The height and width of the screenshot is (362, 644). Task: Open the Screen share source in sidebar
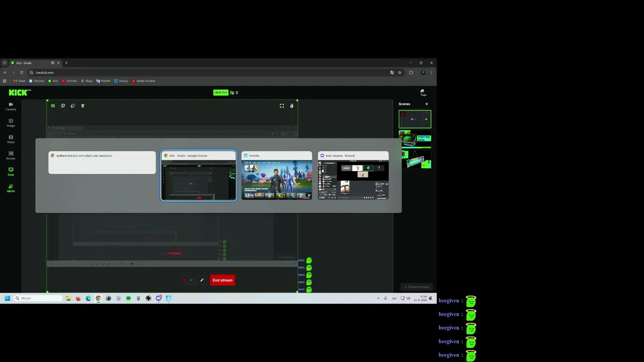[x=11, y=155]
